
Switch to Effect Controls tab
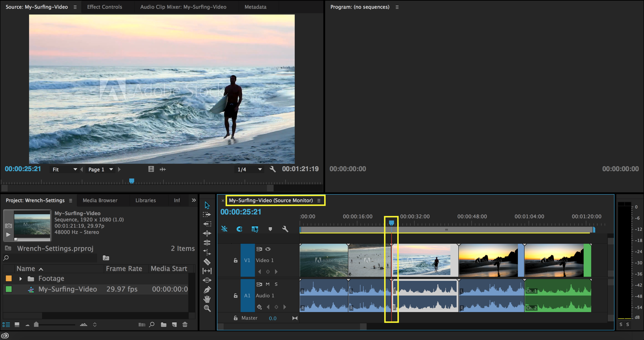(105, 7)
